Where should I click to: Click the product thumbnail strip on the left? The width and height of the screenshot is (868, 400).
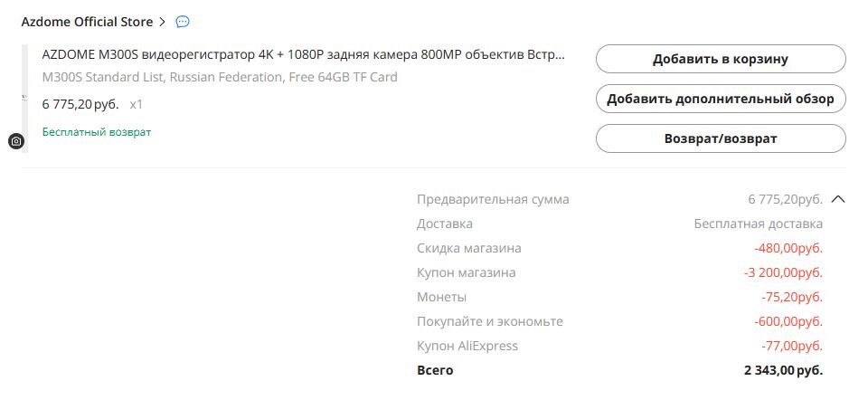24,98
